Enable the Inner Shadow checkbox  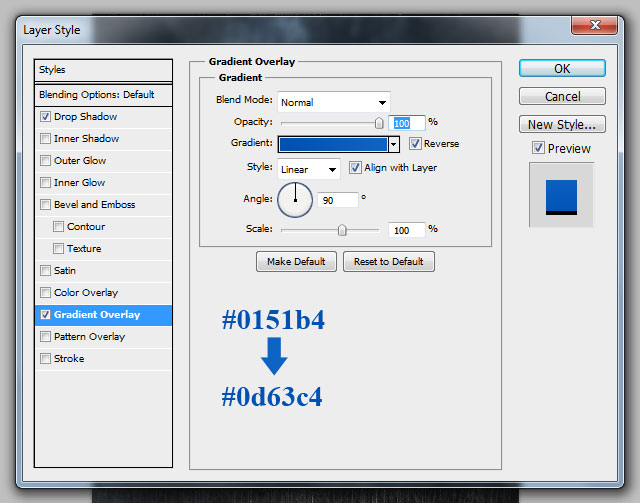tap(45, 139)
